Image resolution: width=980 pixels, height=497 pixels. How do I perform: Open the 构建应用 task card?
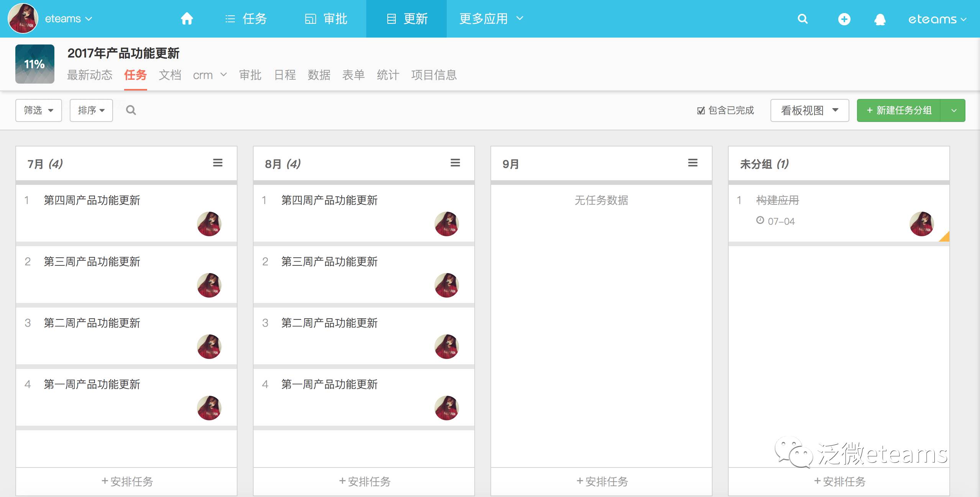click(777, 200)
